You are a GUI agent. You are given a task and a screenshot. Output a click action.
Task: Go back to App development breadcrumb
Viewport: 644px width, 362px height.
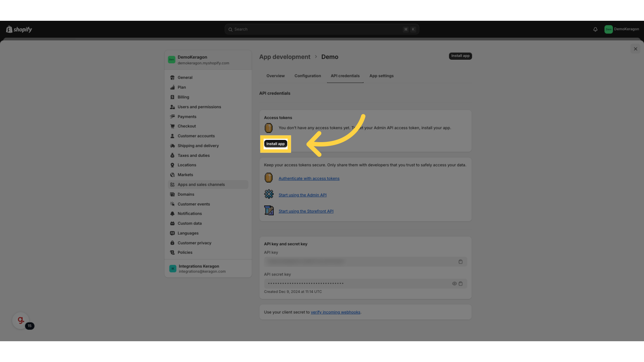pyautogui.click(x=284, y=57)
